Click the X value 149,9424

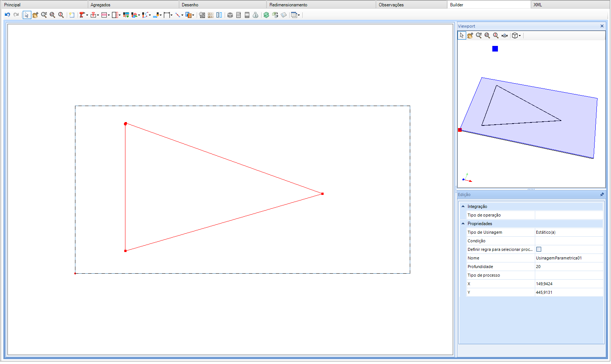click(x=569, y=284)
